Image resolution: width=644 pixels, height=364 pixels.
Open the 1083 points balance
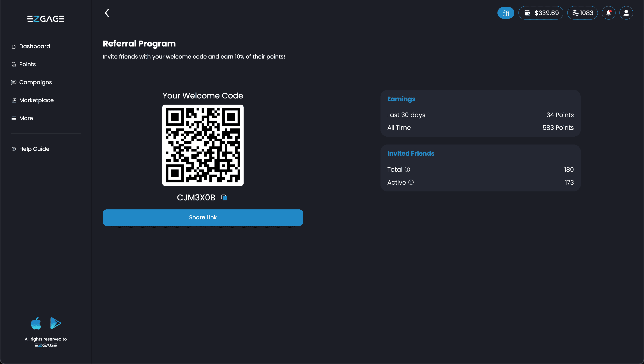582,13
